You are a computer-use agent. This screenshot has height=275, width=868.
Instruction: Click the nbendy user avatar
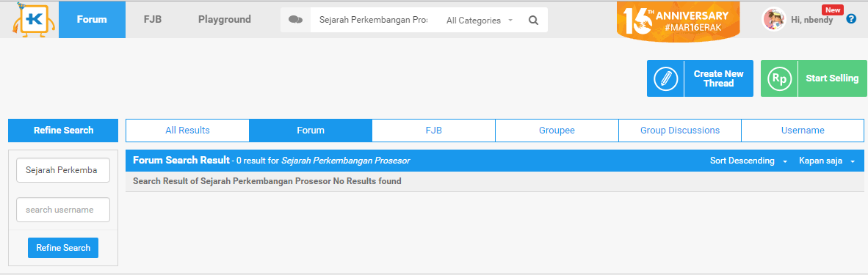click(x=774, y=19)
